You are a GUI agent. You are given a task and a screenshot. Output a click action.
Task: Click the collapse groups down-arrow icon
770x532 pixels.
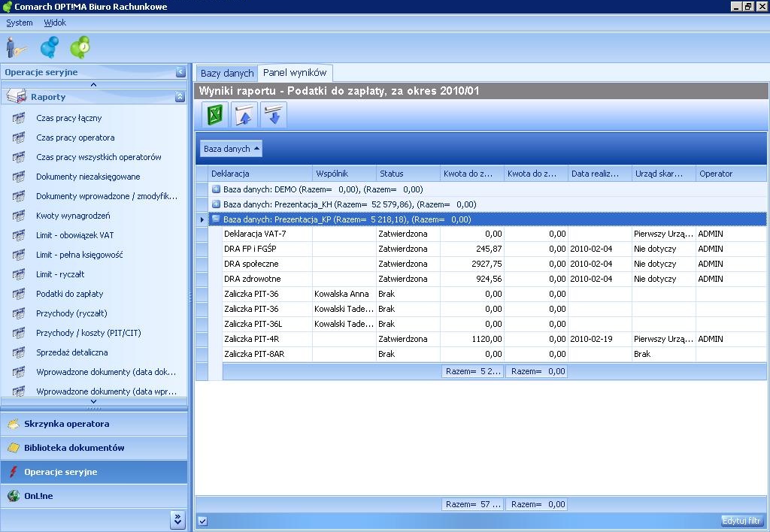(x=274, y=115)
